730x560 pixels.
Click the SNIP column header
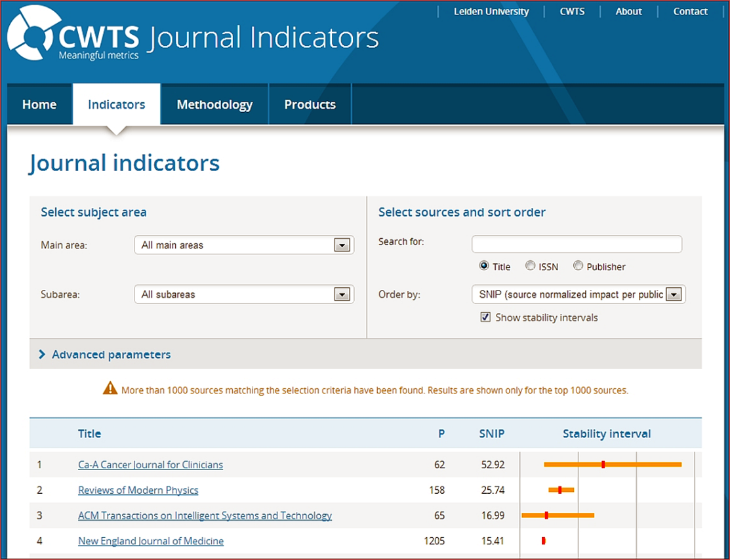pyautogui.click(x=492, y=434)
